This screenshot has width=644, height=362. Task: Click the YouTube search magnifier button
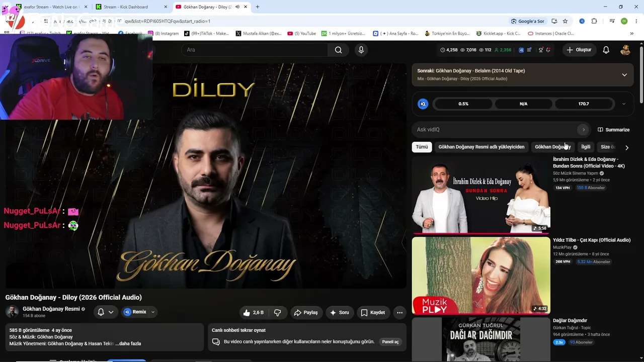[338, 50]
